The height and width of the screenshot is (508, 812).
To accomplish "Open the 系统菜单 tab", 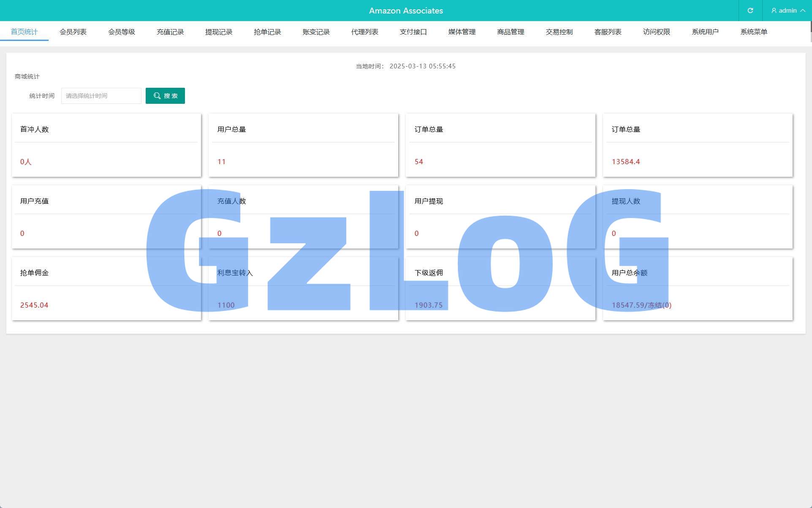I will pos(754,32).
